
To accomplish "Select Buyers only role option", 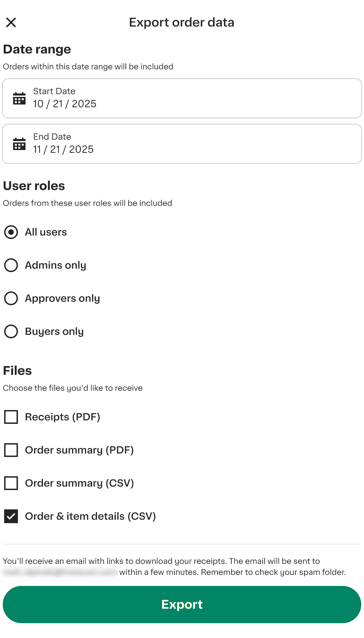I will [x=11, y=331].
